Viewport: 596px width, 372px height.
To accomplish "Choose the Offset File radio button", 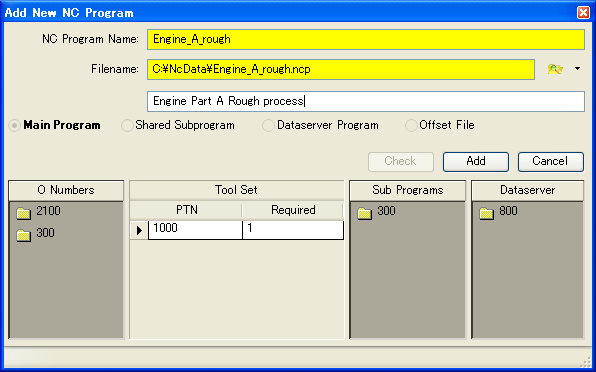I will tap(411, 125).
